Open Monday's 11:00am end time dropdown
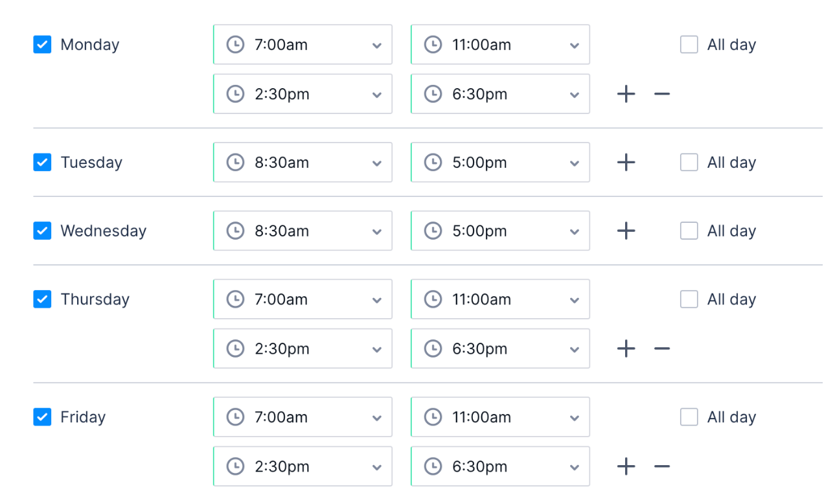The height and width of the screenshot is (504, 824). pyautogui.click(x=574, y=44)
